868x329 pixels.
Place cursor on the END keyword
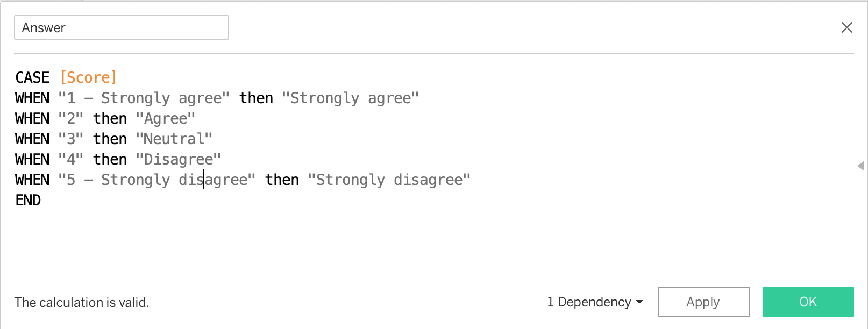click(28, 200)
